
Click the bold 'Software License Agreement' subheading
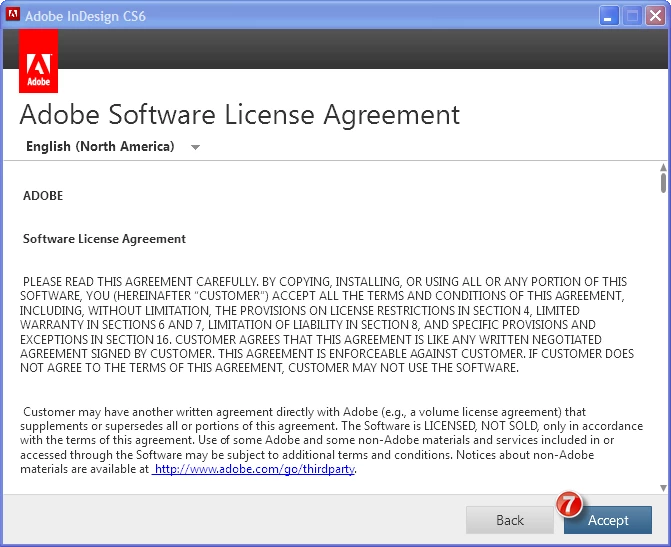[104, 239]
